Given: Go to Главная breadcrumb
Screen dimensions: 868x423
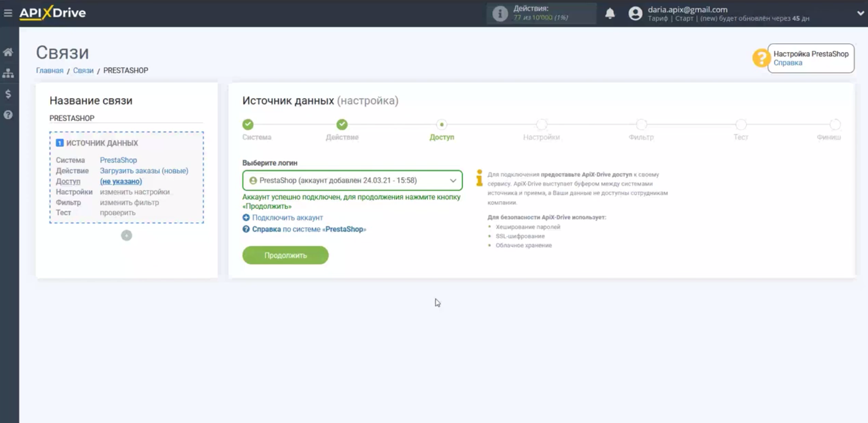Looking at the screenshot, I should coord(49,71).
